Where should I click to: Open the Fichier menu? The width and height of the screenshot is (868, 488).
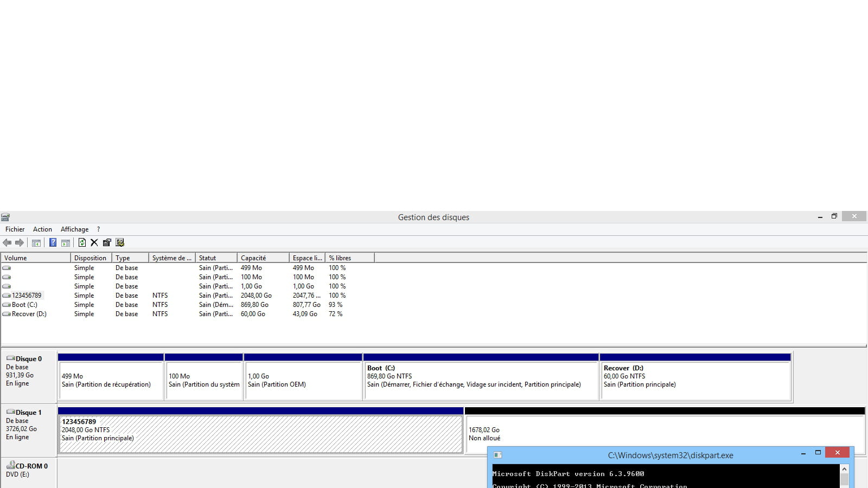pyautogui.click(x=15, y=229)
